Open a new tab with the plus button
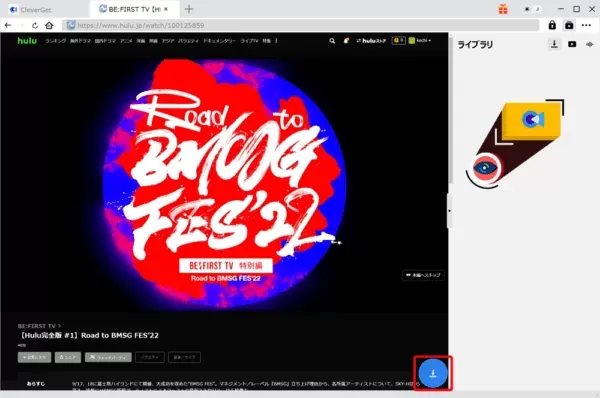 tap(189, 9)
